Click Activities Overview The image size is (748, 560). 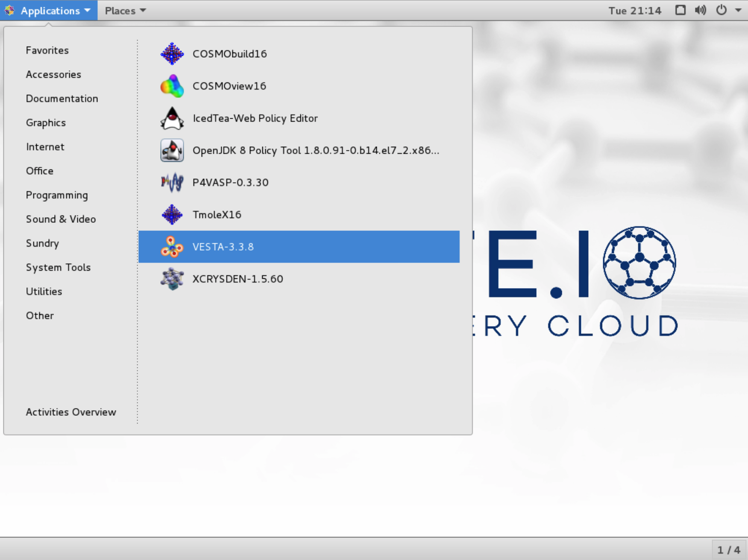point(71,412)
